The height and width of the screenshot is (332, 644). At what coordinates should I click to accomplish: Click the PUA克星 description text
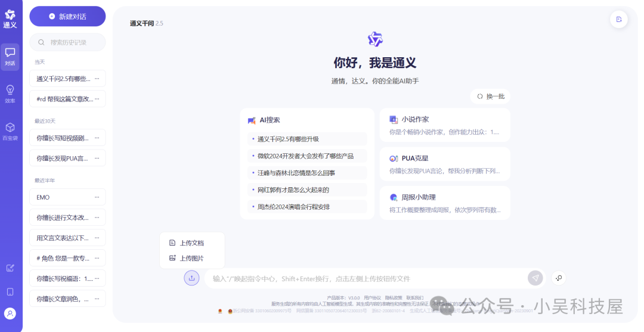(444, 170)
